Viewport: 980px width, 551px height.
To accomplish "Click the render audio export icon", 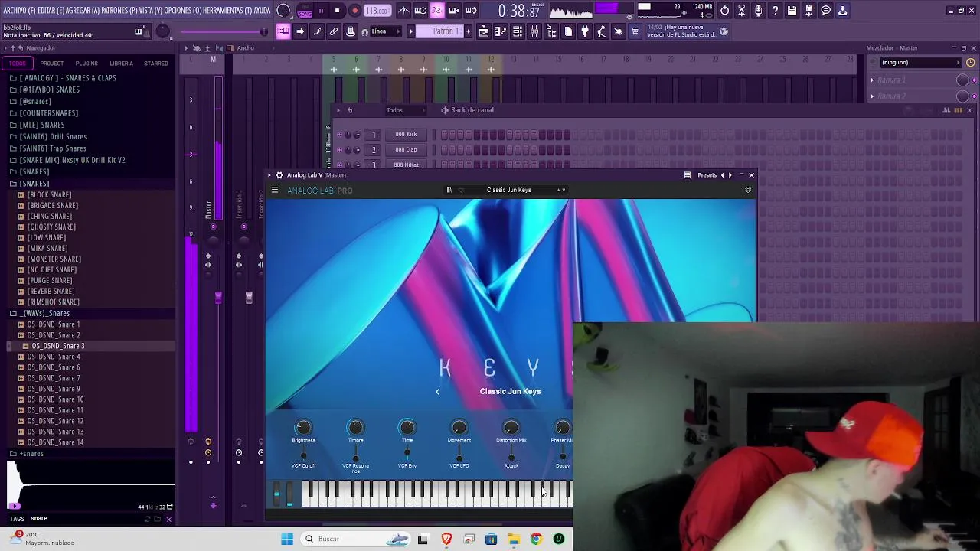I will pyautogui.click(x=808, y=11).
